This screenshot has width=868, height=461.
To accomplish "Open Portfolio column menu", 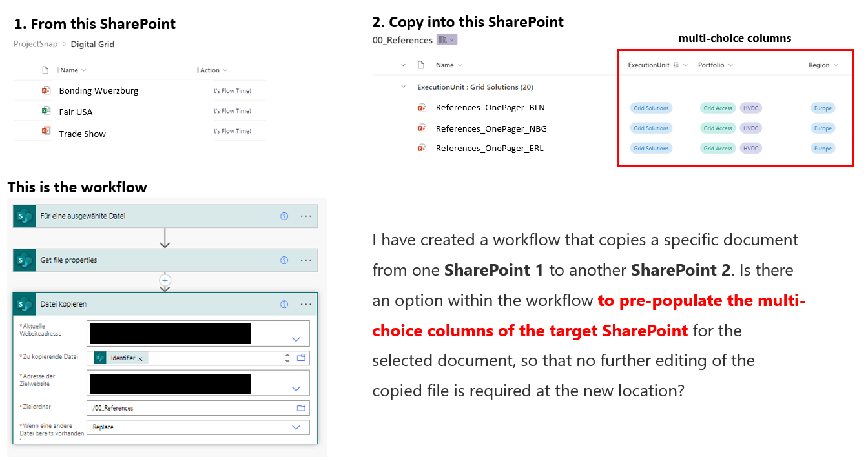I will coord(730,65).
